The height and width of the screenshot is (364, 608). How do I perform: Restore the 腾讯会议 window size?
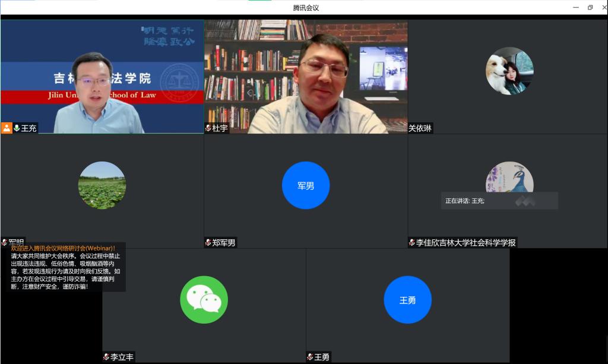[590, 7]
